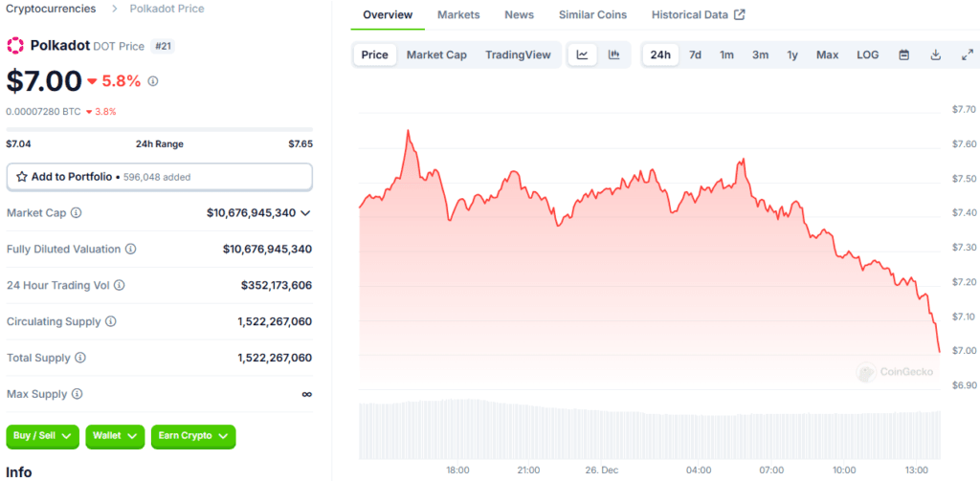This screenshot has height=481, width=980.
Task: Click the 18:00 time axis label
Action: tap(458, 470)
